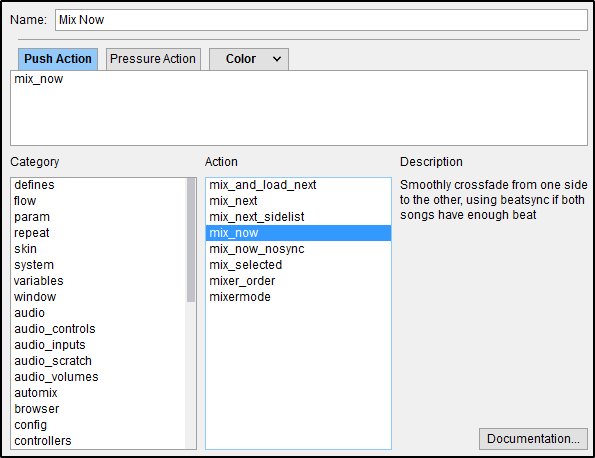595x458 pixels.
Task: Open the Documentation button
Action: point(533,439)
